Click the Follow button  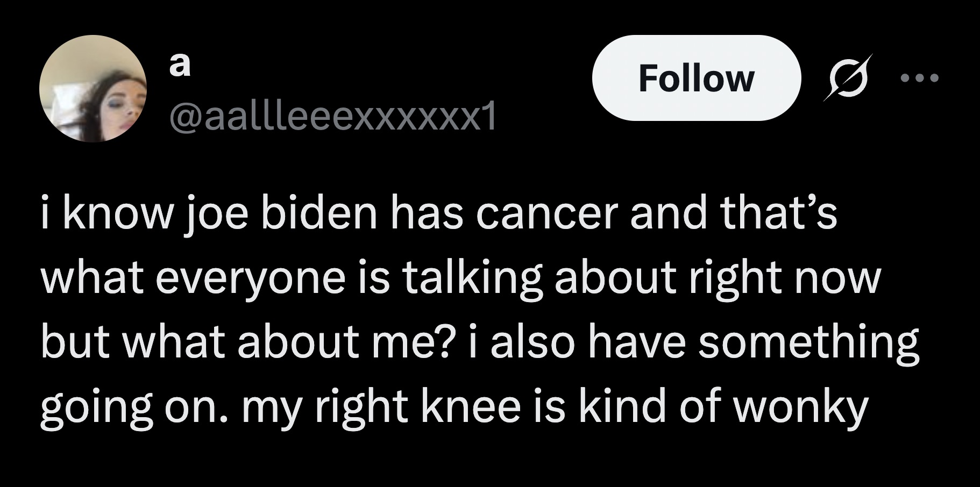pyautogui.click(x=696, y=78)
